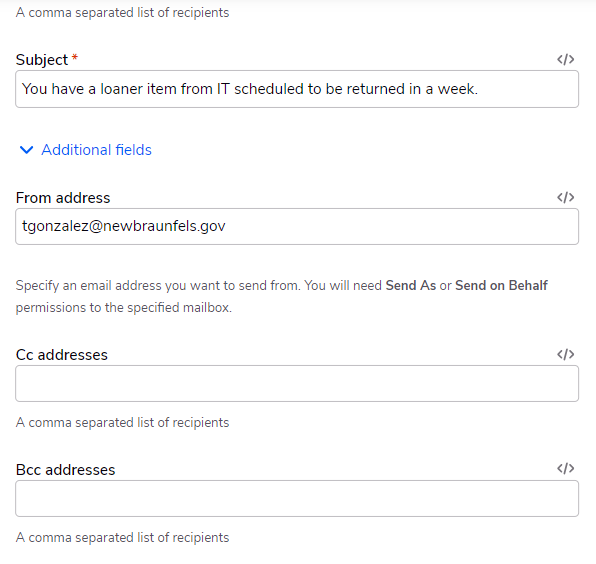Click the Additional fields link text
This screenshot has width=596, height=564.
coord(97,150)
